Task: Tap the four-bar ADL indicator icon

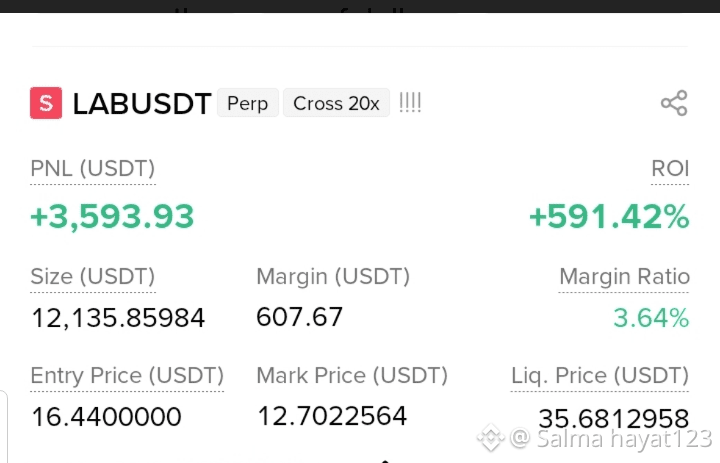Action: coord(410,103)
